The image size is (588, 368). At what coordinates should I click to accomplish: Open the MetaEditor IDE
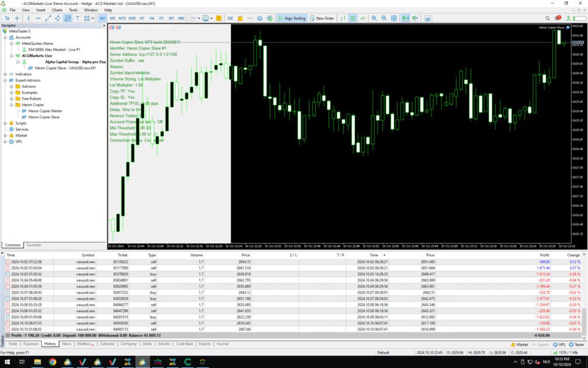pyautogui.click(x=230, y=18)
